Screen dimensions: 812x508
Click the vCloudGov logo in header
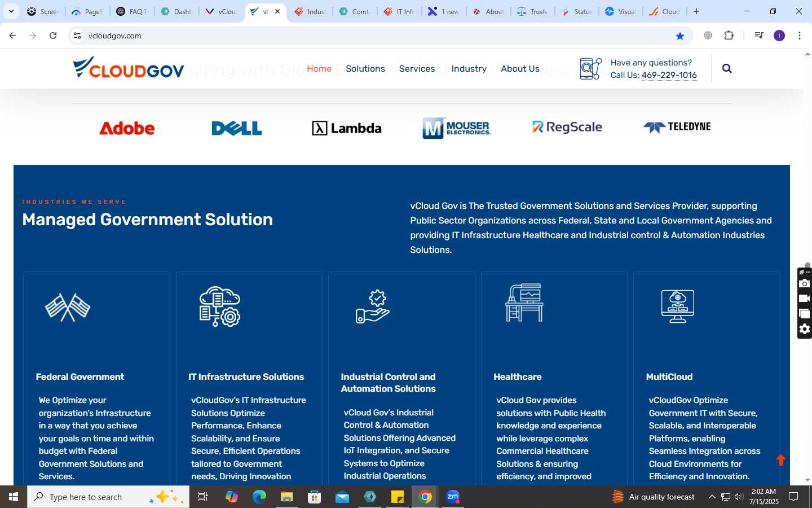(129, 68)
